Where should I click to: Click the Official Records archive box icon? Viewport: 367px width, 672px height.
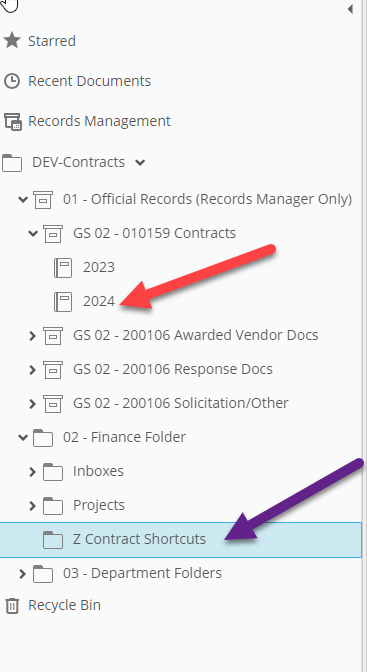43,199
